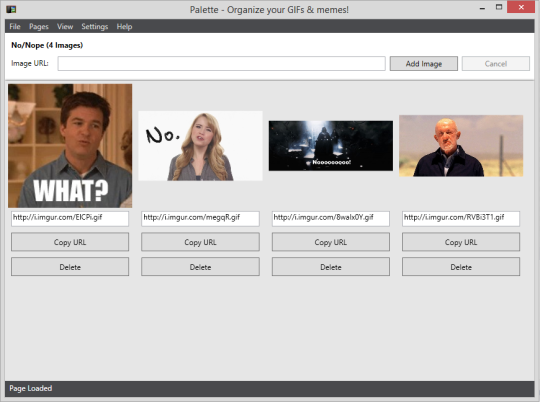Delete the EICPi.gif image
Viewport: 540px width, 402px height.
(x=70, y=267)
